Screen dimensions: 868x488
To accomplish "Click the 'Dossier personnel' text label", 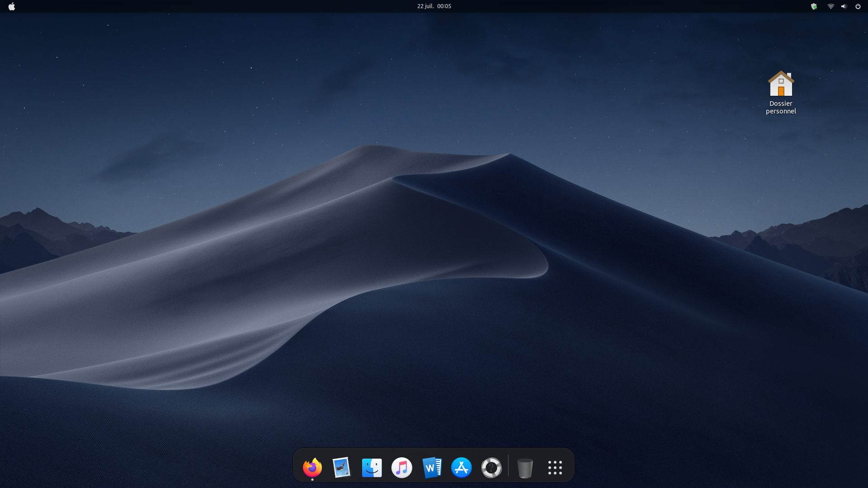I will click(781, 107).
